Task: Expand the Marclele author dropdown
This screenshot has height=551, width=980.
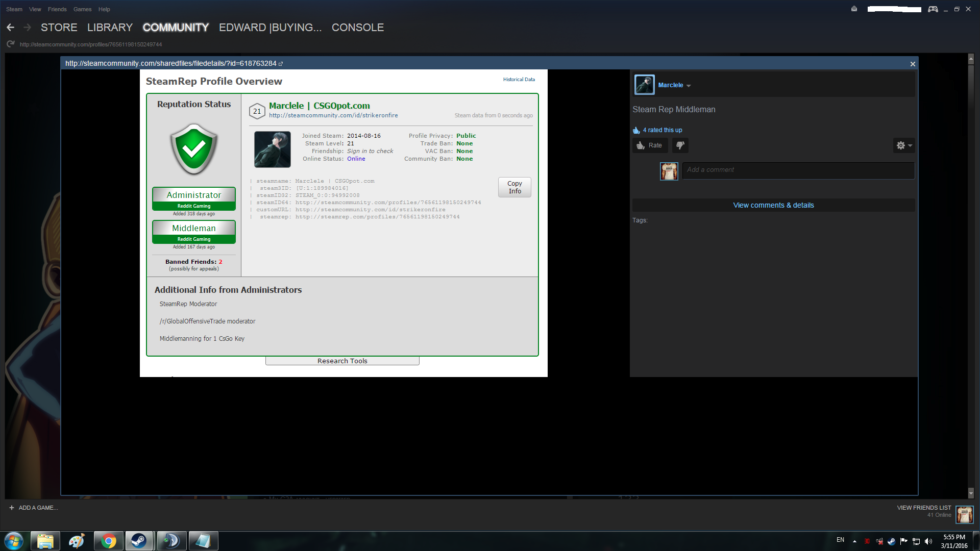Action: coord(689,86)
